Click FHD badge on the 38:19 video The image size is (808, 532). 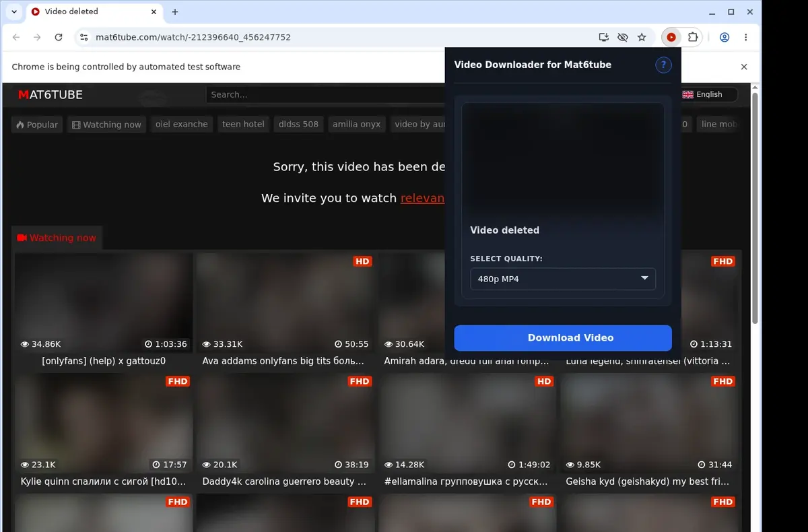360,381
